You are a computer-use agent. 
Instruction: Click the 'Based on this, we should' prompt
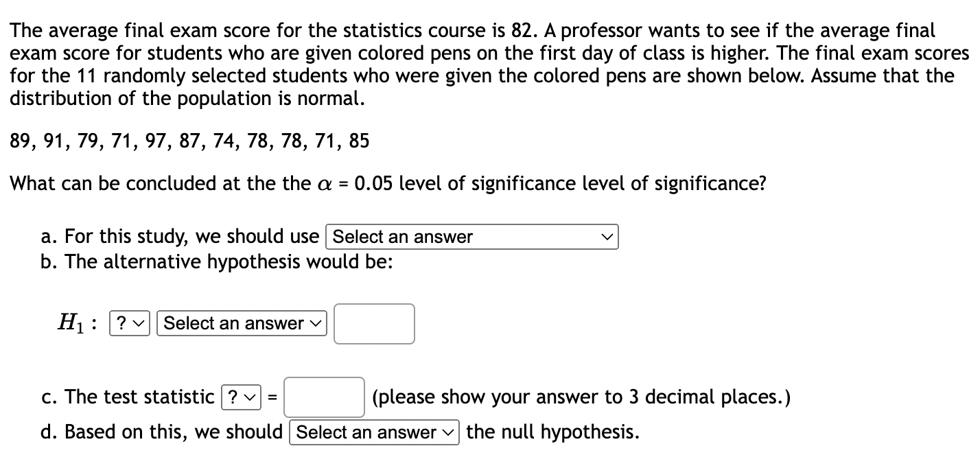(x=161, y=432)
